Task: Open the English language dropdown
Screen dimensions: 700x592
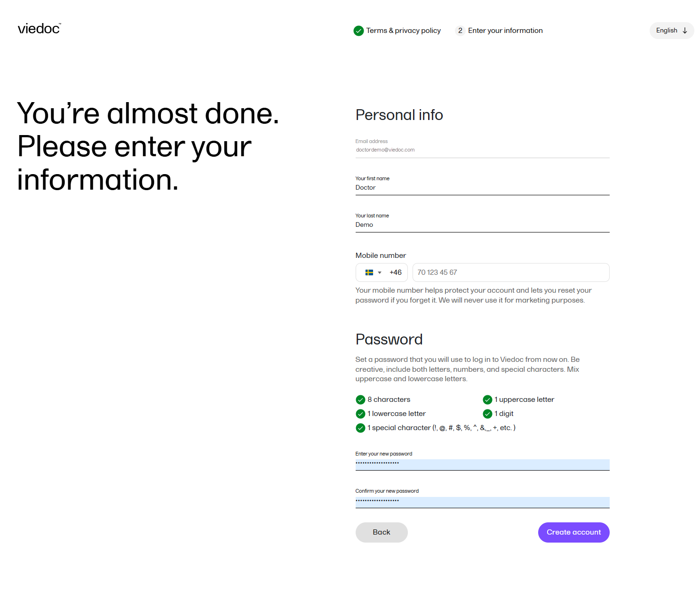Action: [671, 31]
